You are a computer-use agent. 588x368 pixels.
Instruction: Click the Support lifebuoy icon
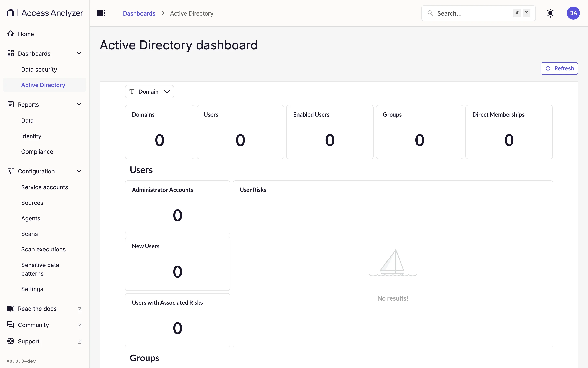10,341
